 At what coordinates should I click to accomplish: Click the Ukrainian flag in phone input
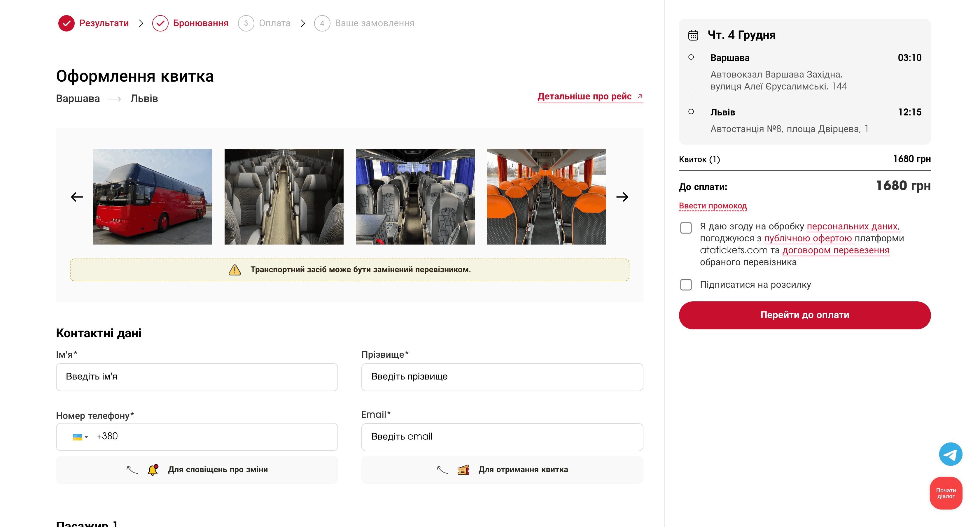tap(77, 437)
